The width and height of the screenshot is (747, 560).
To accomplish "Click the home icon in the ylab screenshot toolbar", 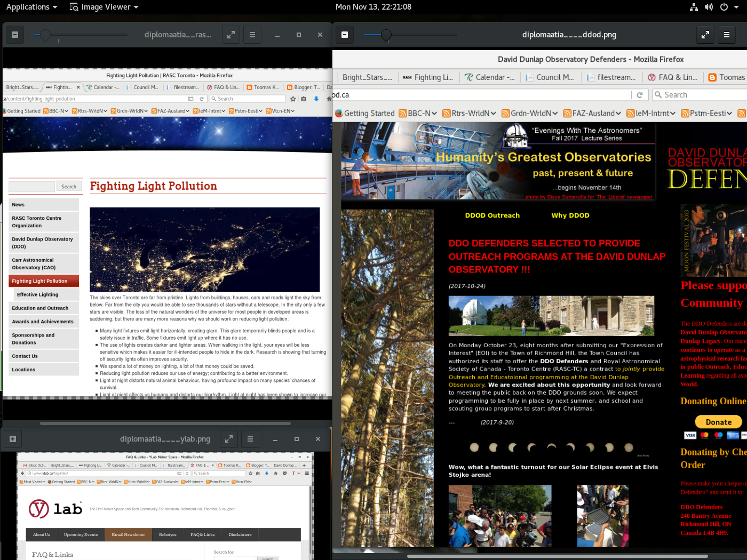I will pos(275,473).
